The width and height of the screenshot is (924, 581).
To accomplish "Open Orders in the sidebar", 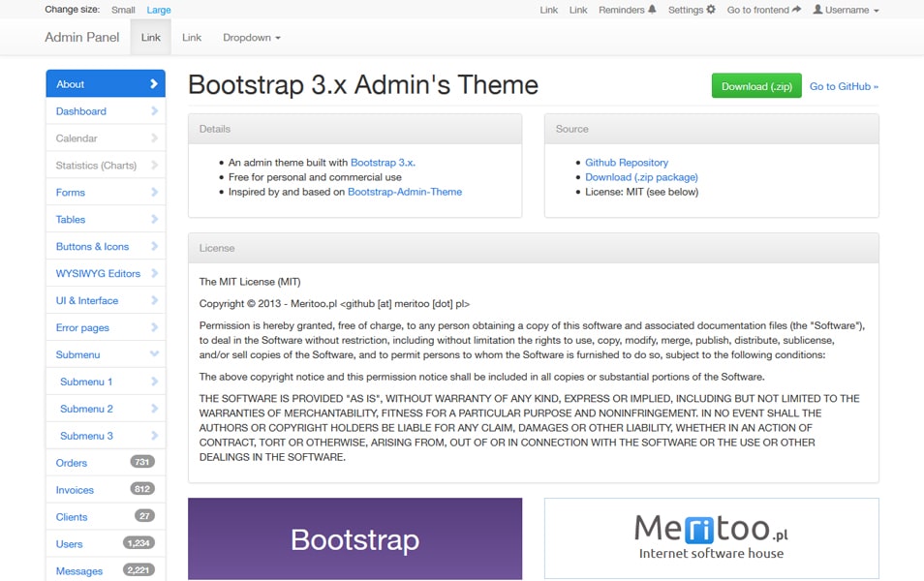I will tap(106, 463).
